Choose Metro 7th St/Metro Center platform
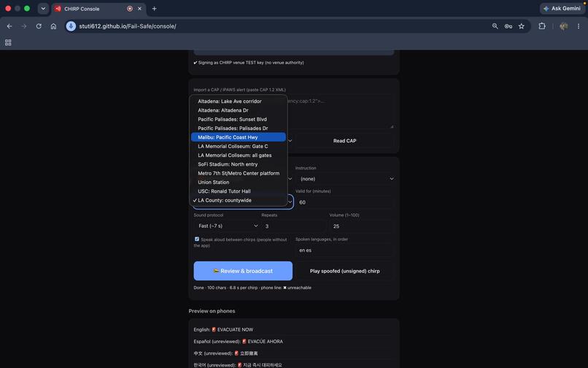Screen dimensions: 588x368 pos(239,174)
